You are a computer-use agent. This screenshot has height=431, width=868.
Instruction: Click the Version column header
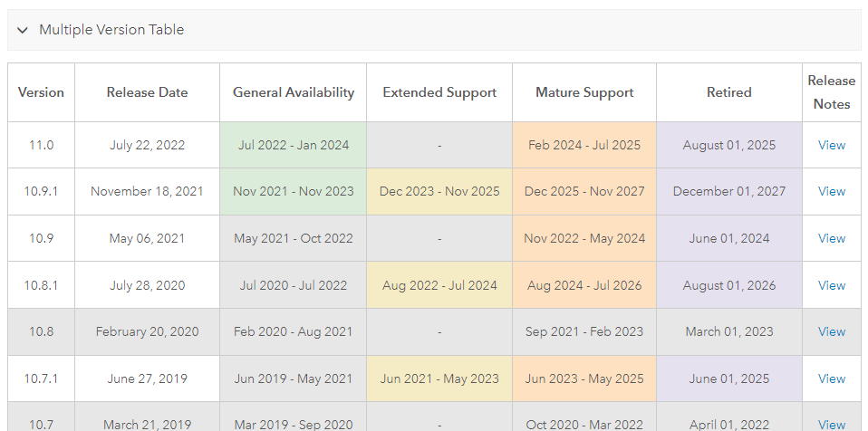pyautogui.click(x=41, y=92)
